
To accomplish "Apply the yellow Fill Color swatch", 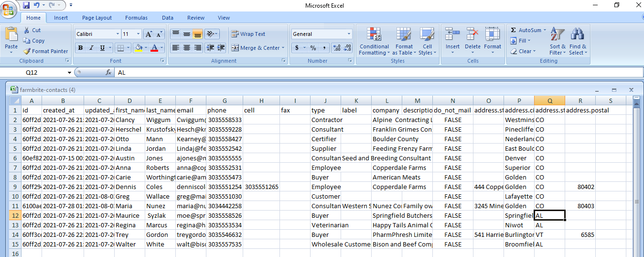I will coord(138,48).
